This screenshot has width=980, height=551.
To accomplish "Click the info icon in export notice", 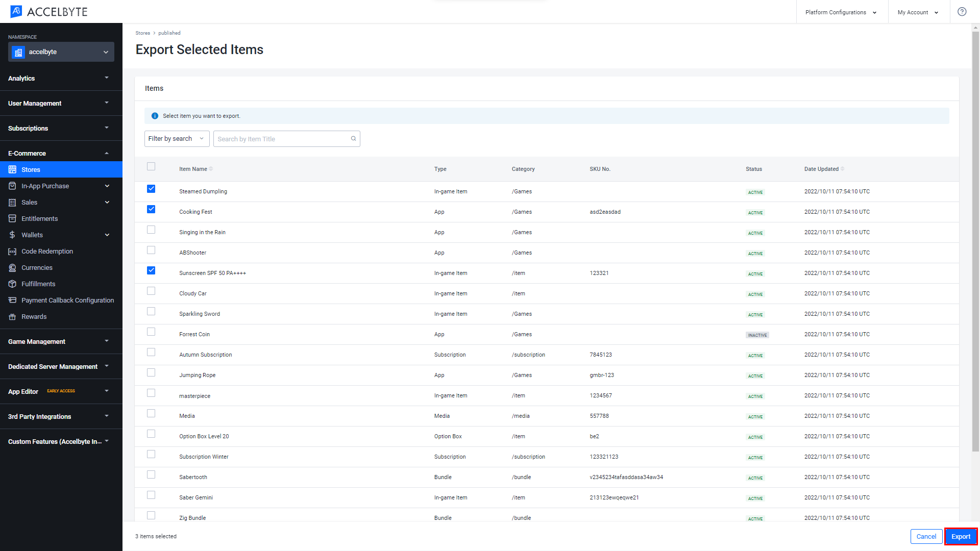I will 155,116.
